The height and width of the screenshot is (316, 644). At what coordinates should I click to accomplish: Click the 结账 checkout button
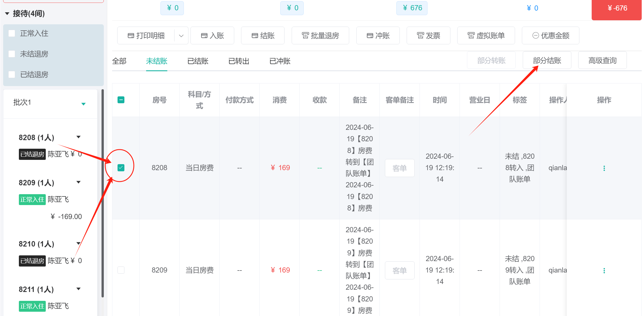(263, 35)
